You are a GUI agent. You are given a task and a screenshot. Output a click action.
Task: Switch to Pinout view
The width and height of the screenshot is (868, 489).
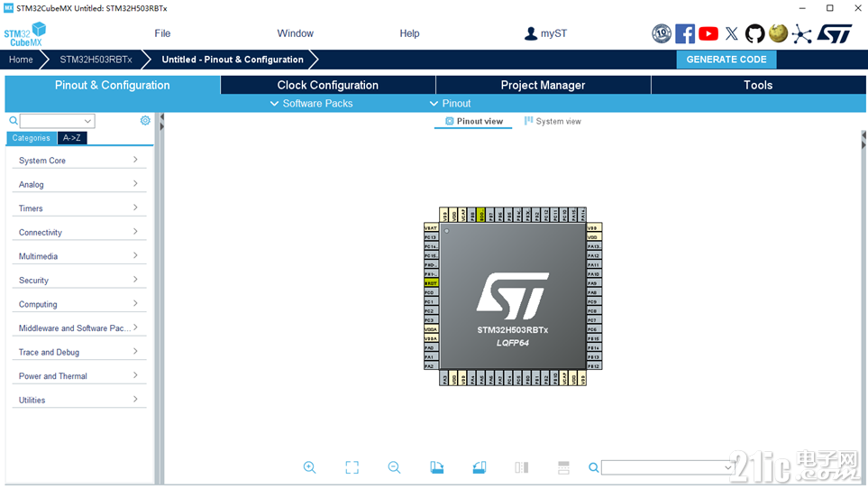point(474,121)
